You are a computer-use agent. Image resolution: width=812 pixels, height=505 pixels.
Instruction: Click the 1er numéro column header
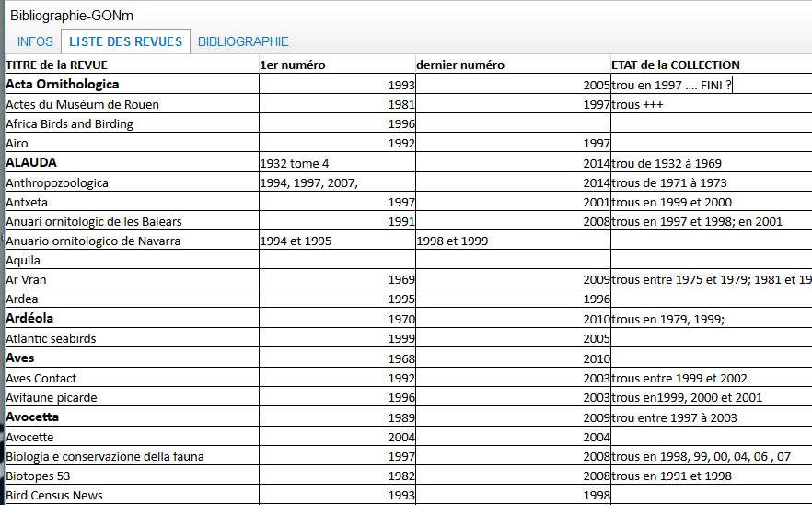[293, 65]
